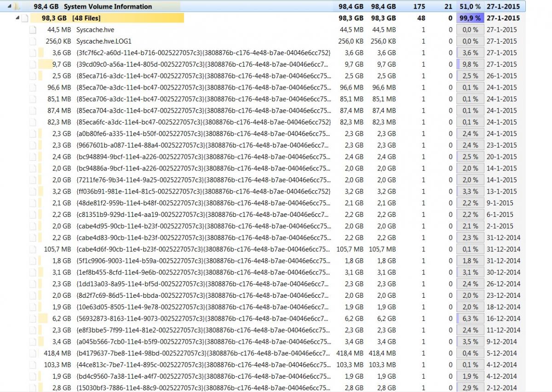Click the file icon of the {85eca6fc-a3dc row
552x392 pixels.
point(32,122)
